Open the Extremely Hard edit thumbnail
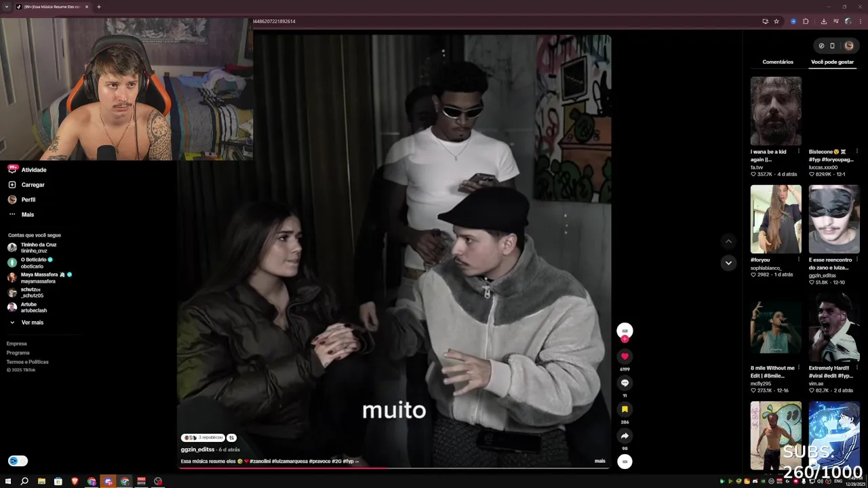The height and width of the screenshot is (488, 868). pyautogui.click(x=834, y=327)
